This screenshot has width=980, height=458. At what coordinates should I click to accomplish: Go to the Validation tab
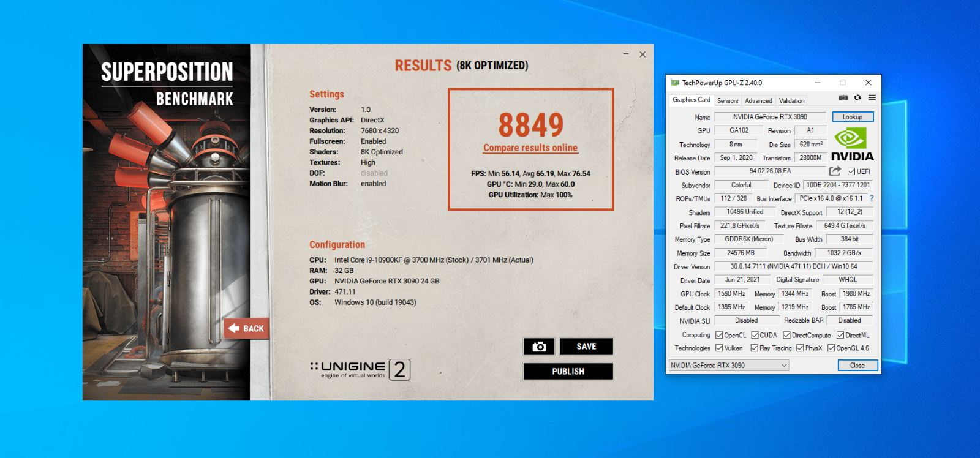(x=791, y=101)
